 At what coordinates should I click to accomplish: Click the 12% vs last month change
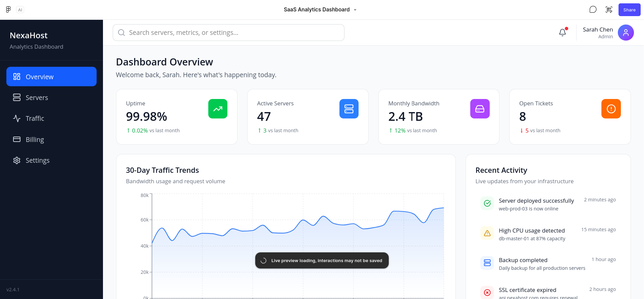click(x=413, y=131)
